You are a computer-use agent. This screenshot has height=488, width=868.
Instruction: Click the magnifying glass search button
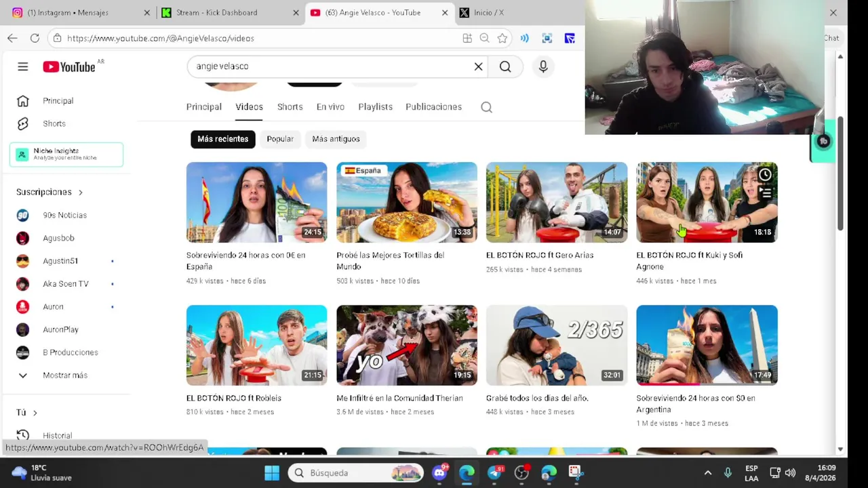coord(505,66)
